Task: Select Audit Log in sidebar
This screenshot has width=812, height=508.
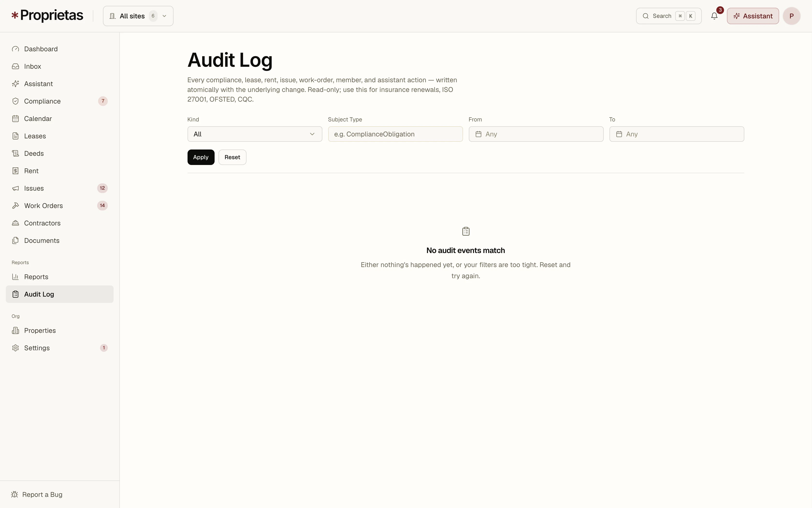Action: 60,294
